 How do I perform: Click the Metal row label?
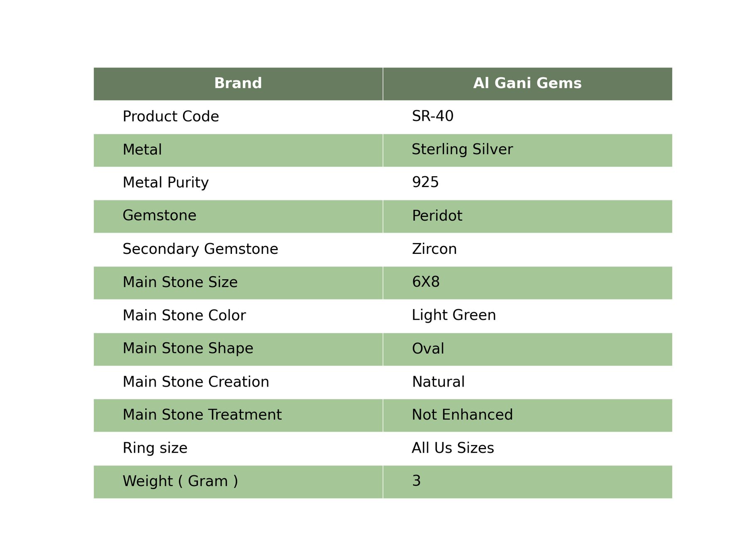coord(142,150)
